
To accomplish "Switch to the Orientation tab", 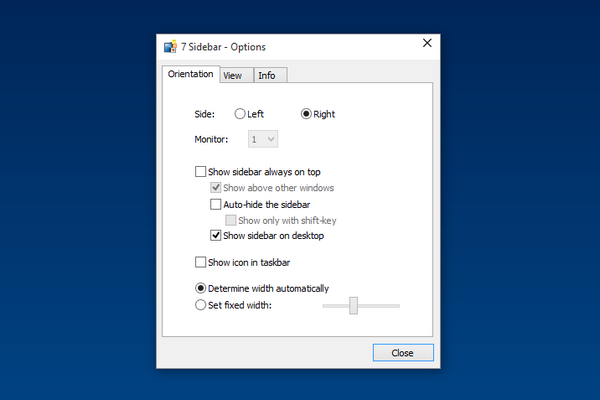I will pos(190,74).
